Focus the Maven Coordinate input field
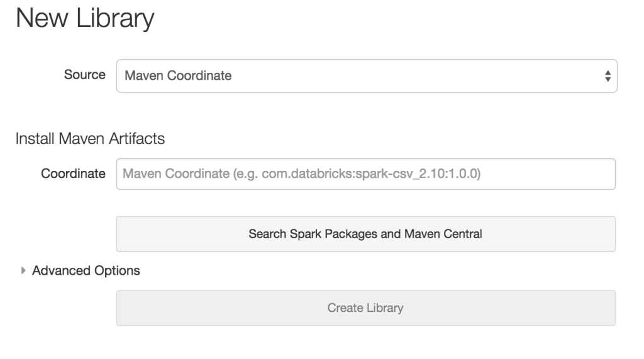 (x=365, y=174)
